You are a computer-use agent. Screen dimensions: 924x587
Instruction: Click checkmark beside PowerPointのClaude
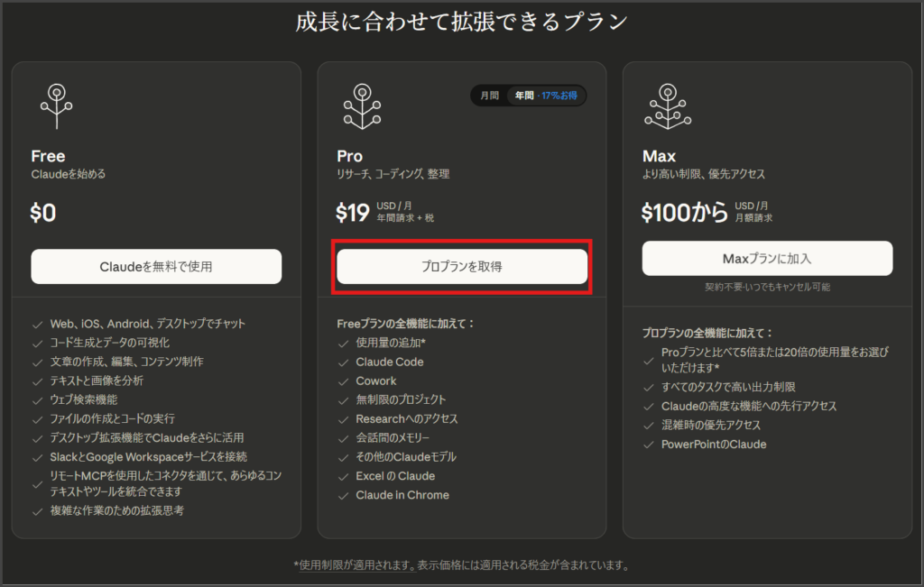[x=649, y=445]
